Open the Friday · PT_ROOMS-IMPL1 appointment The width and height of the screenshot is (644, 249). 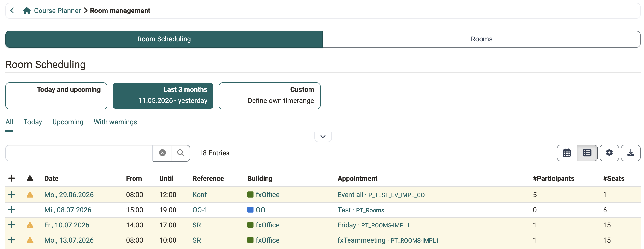click(x=374, y=225)
